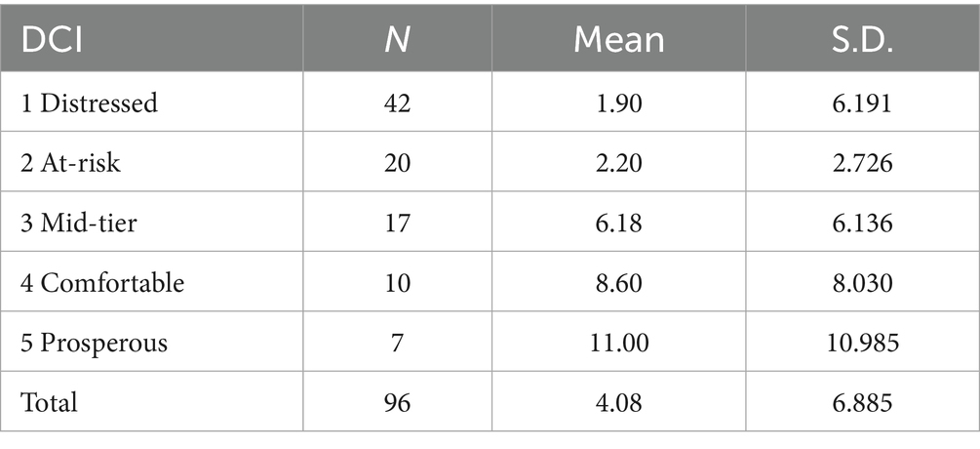Select the '4 Comfortable' row label
Screen dimensions: 980x449
(x=100, y=283)
